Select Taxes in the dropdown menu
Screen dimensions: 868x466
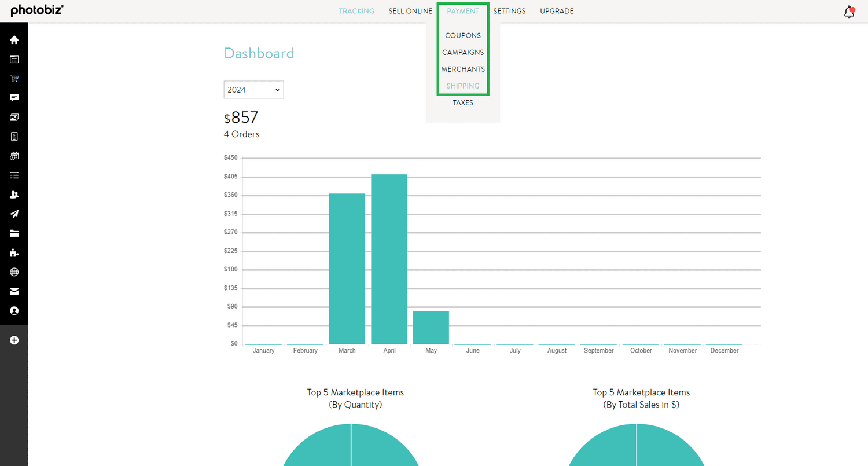click(463, 102)
